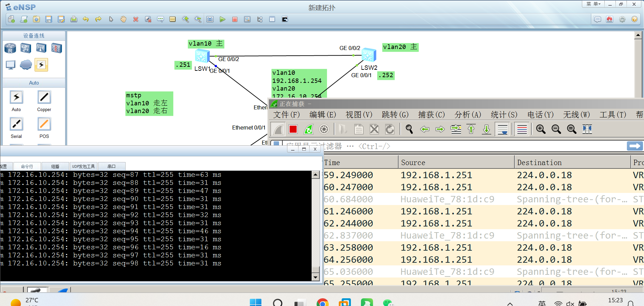
Task: Switch to 命令行 tab in PC window
Action: tap(27, 166)
